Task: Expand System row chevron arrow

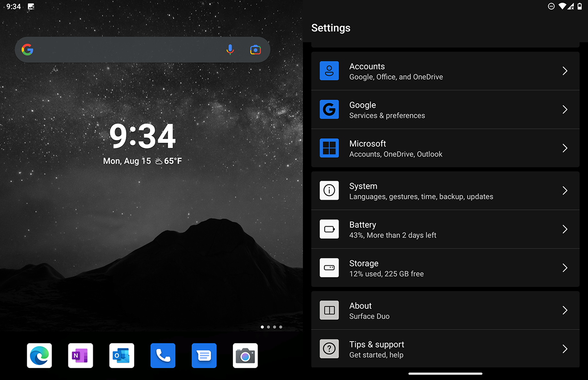Action: (565, 190)
